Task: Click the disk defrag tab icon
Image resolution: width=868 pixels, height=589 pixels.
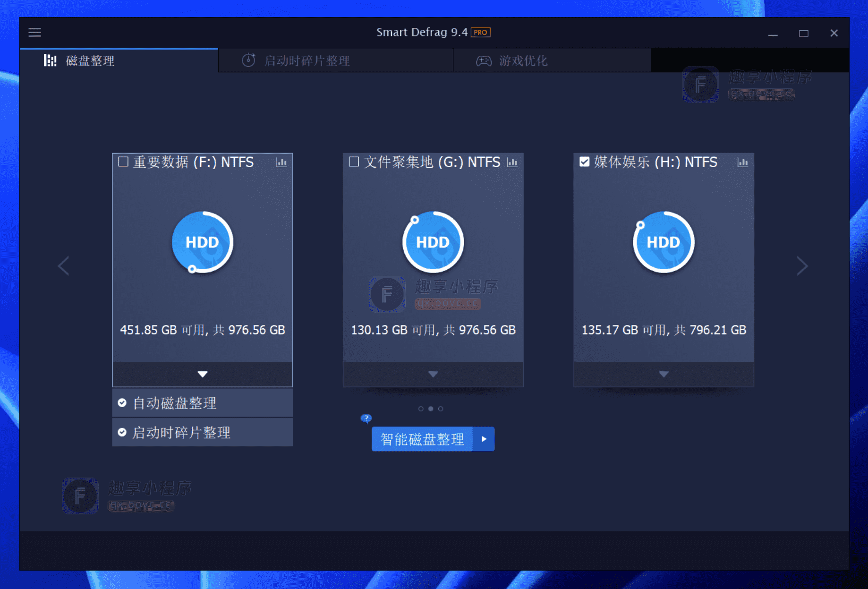Action: coord(50,60)
